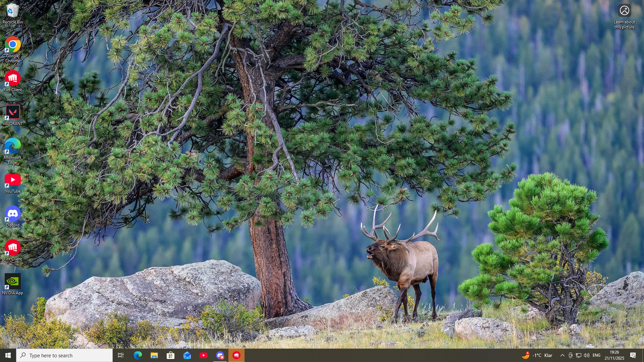The height and width of the screenshot is (362, 644).
Task: Open the Windows Start menu
Action: coord(8,355)
